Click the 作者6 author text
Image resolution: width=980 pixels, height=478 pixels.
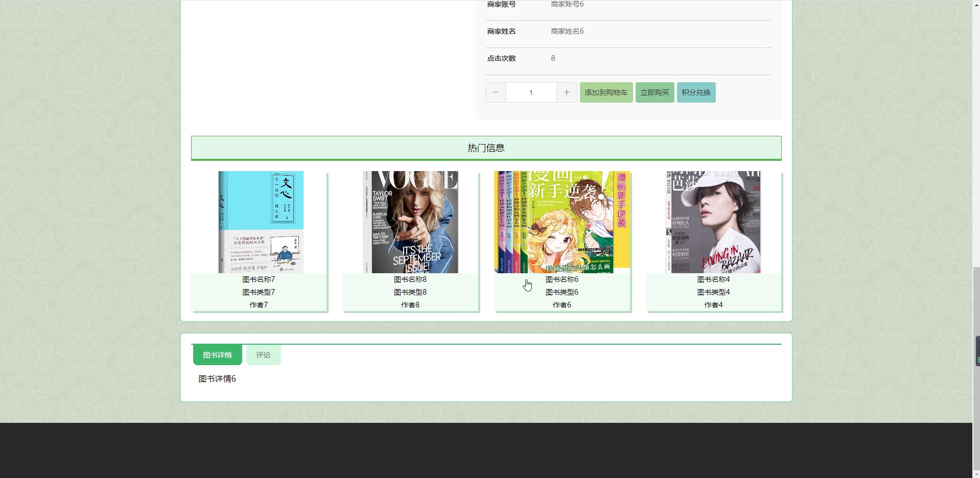click(x=562, y=305)
